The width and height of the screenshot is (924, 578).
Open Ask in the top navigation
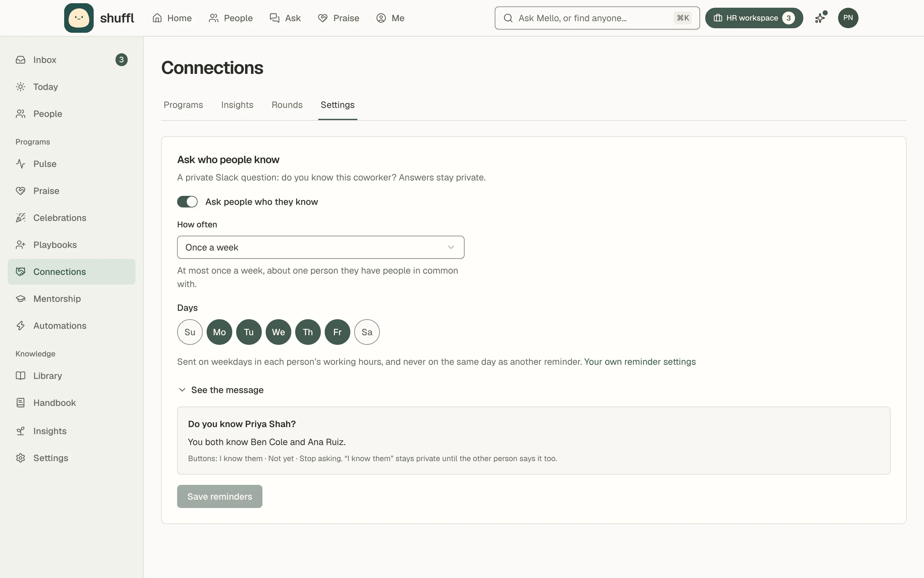tap(285, 18)
